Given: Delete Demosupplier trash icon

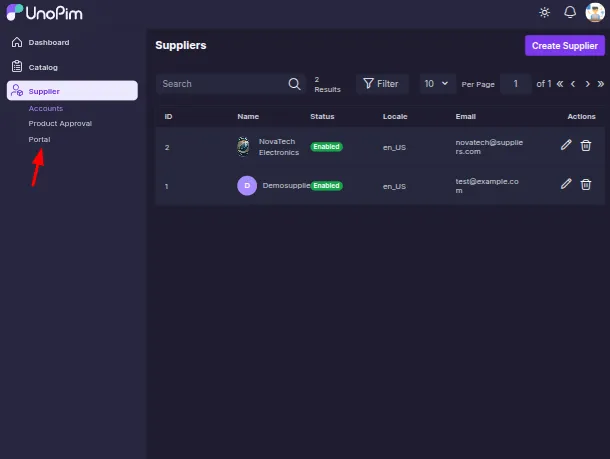Looking at the screenshot, I should tap(586, 184).
